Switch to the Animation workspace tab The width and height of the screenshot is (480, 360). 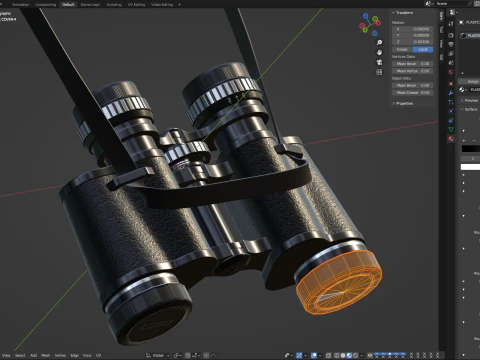pyautogui.click(x=21, y=5)
